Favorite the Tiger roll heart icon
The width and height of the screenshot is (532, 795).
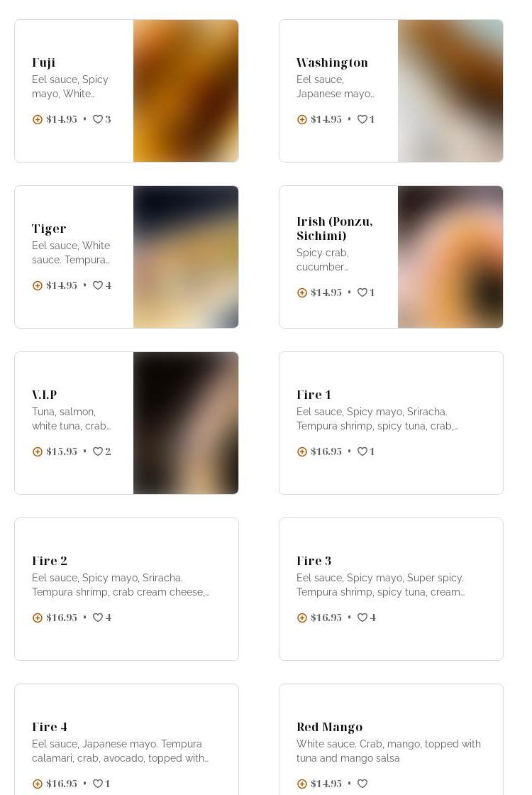click(98, 285)
